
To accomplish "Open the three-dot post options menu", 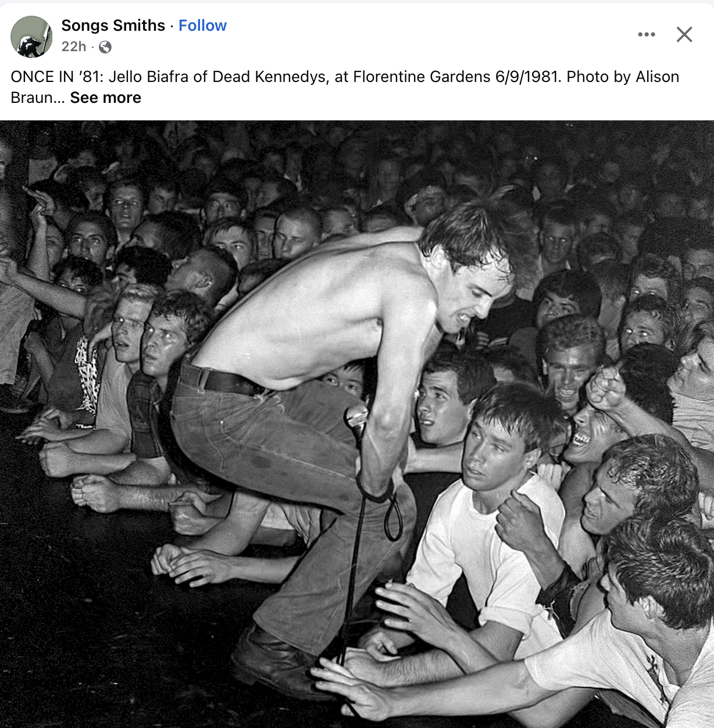I will (x=646, y=35).
